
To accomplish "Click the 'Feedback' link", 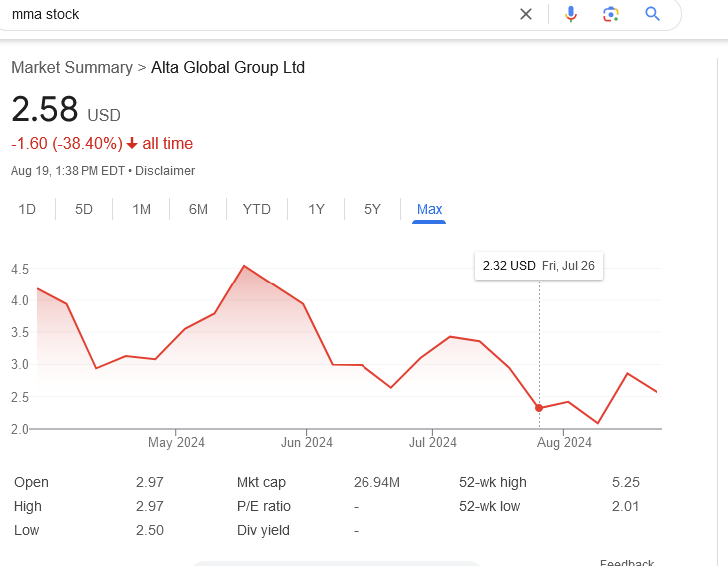I will (627, 562).
